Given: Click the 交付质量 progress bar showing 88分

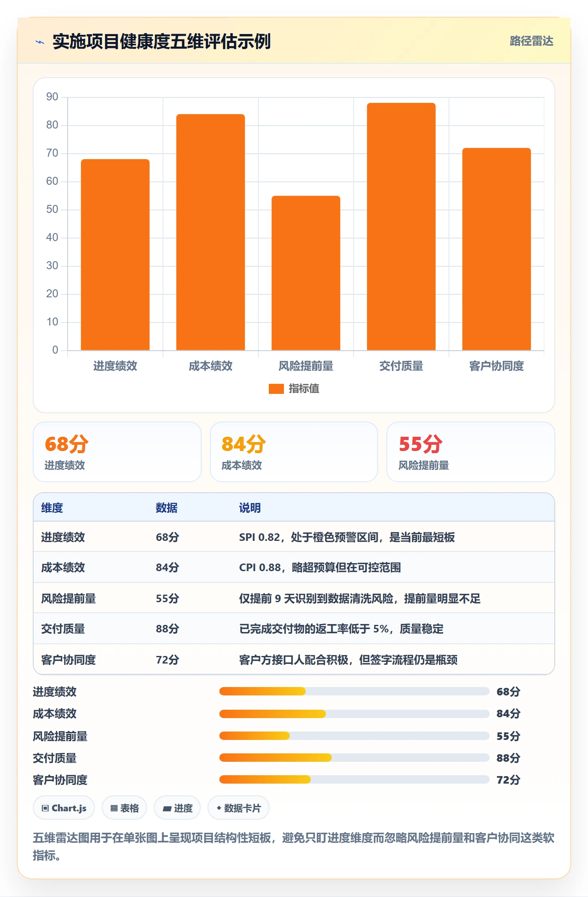Looking at the screenshot, I should tap(354, 758).
